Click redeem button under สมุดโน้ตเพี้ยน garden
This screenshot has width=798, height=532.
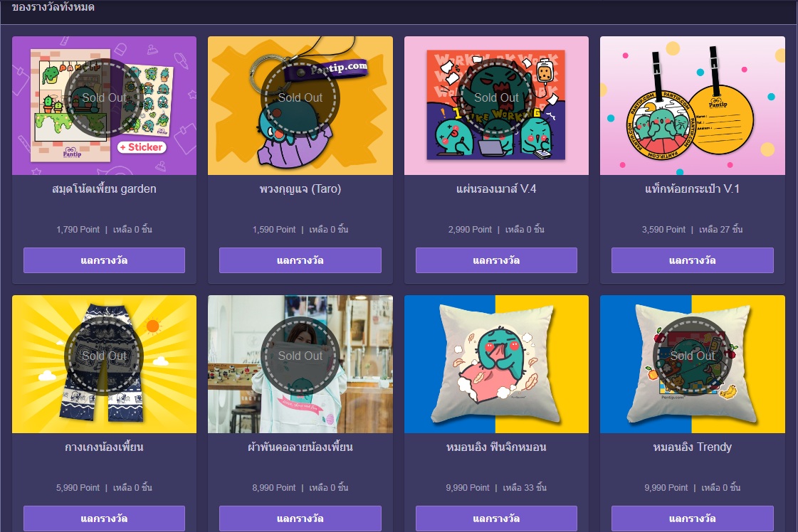tap(104, 260)
